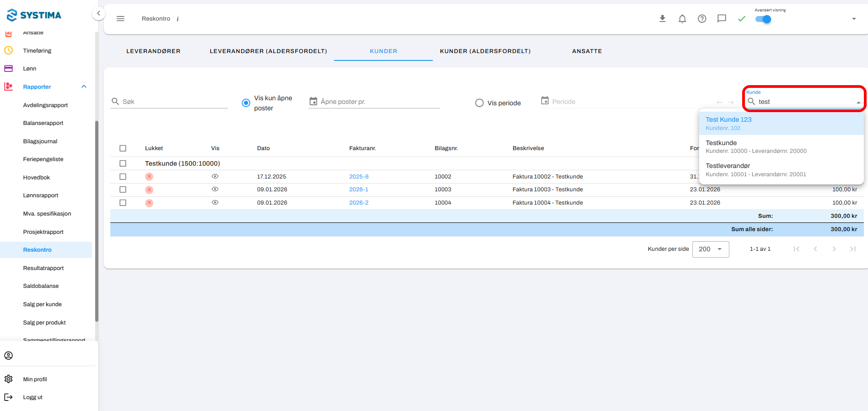Image resolution: width=868 pixels, height=411 pixels.
Task: Open the help question mark icon
Action: point(702,19)
